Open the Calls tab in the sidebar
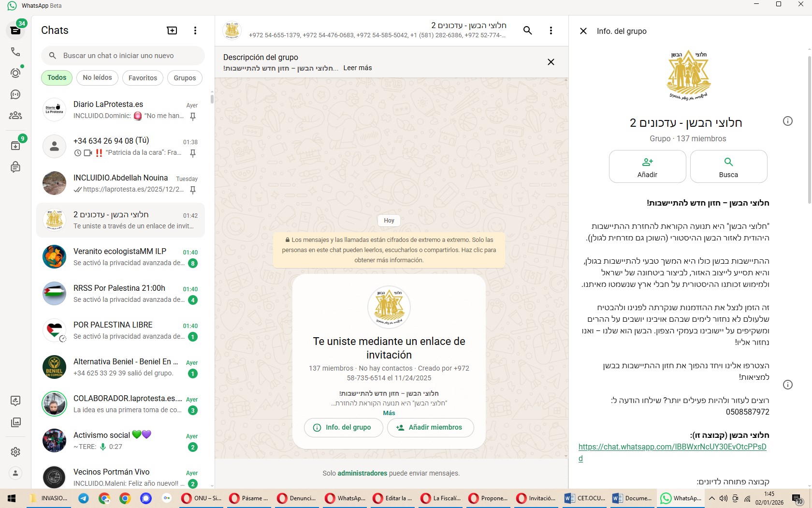 tap(15, 52)
